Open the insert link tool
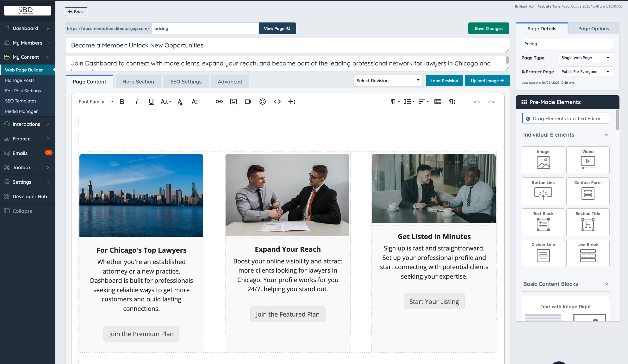The image size is (628, 364). click(x=219, y=102)
